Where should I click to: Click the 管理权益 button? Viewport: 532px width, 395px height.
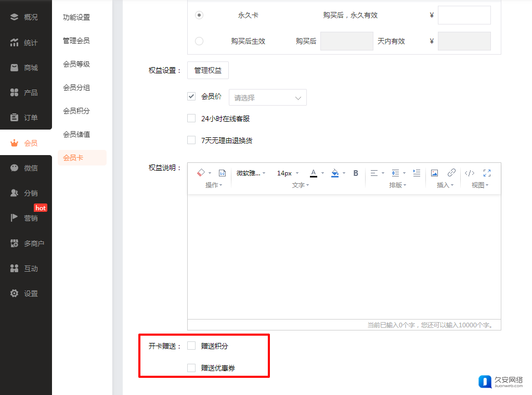(x=207, y=70)
